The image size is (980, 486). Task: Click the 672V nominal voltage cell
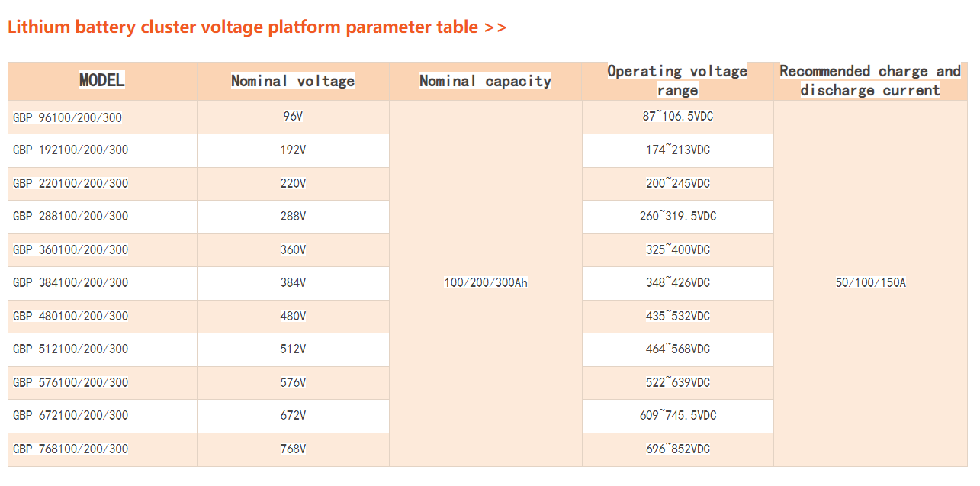[x=293, y=416]
